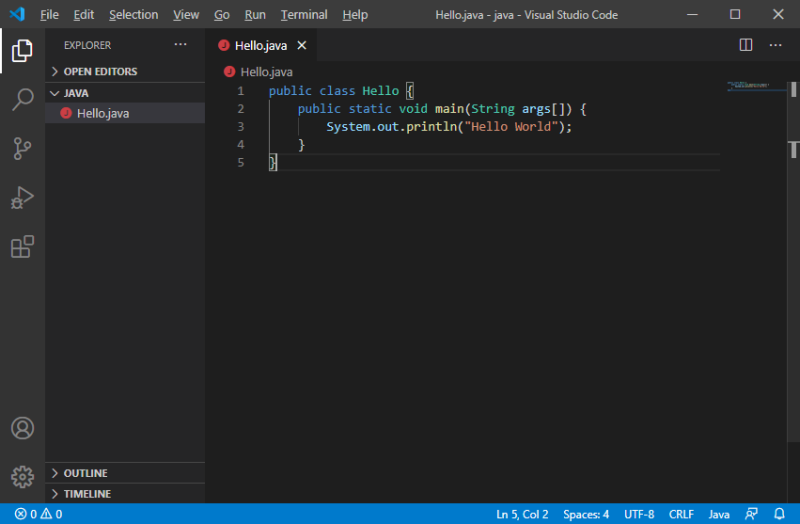Open the File menu
Image resolution: width=800 pixels, height=524 pixels.
49,15
